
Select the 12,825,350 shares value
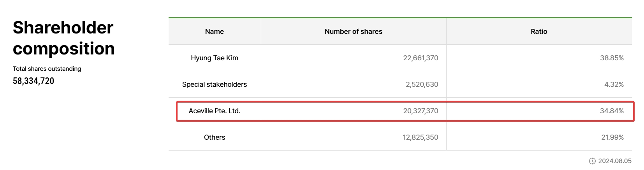click(x=421, y=137)
